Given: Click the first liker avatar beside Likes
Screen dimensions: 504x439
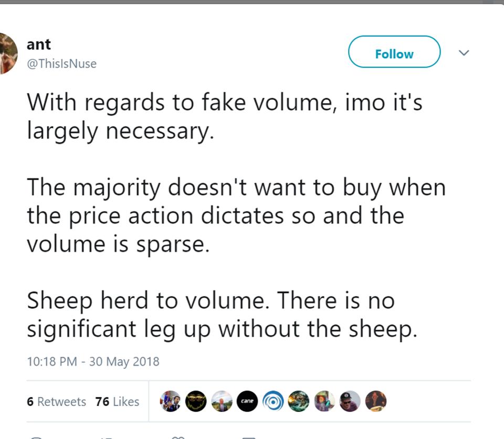Looking at the screenshot, I should pyautogui.click(x=170, y=401).
